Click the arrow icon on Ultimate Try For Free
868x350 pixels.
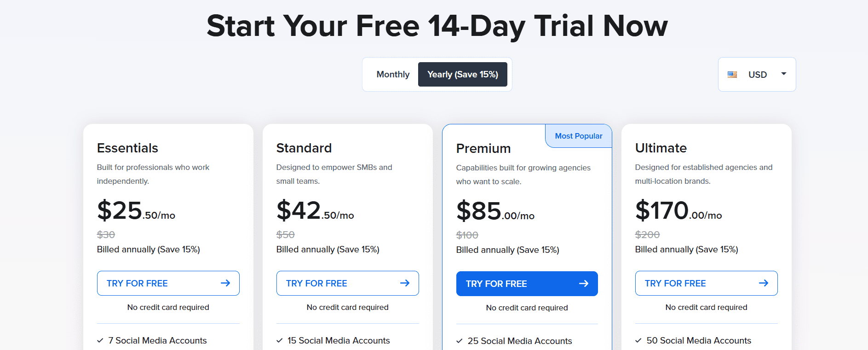click(764, 283)
